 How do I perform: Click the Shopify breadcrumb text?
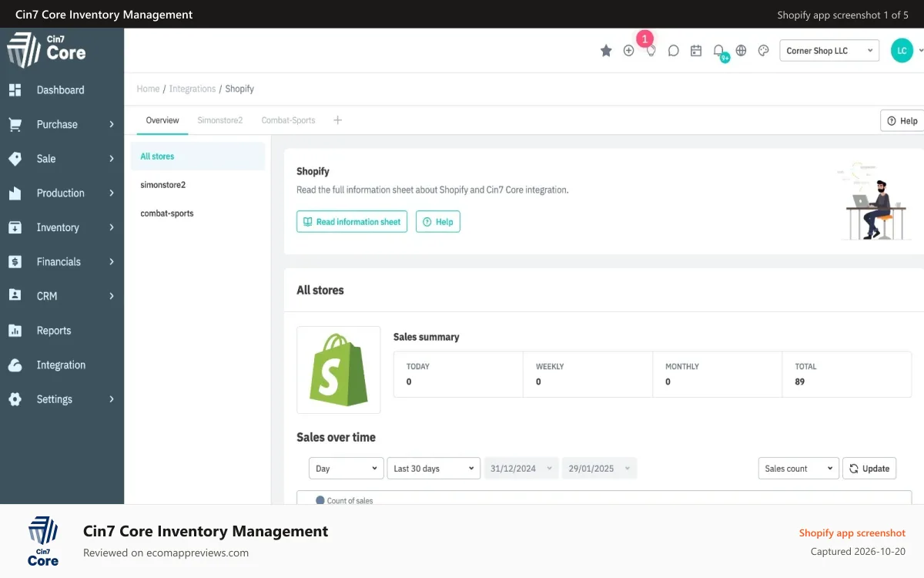239,89
